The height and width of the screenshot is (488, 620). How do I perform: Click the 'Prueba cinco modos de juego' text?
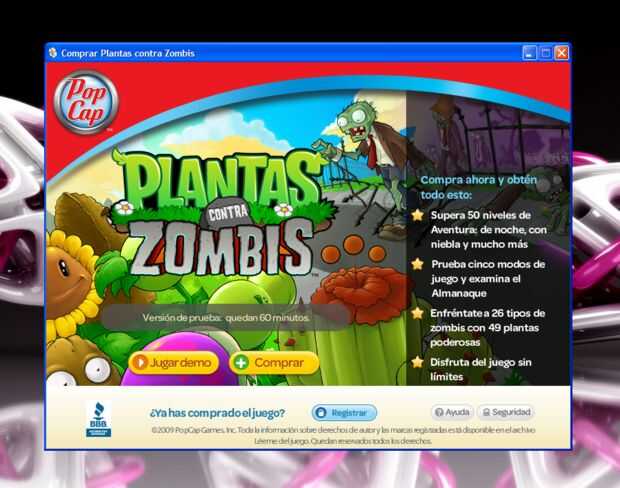488,279
